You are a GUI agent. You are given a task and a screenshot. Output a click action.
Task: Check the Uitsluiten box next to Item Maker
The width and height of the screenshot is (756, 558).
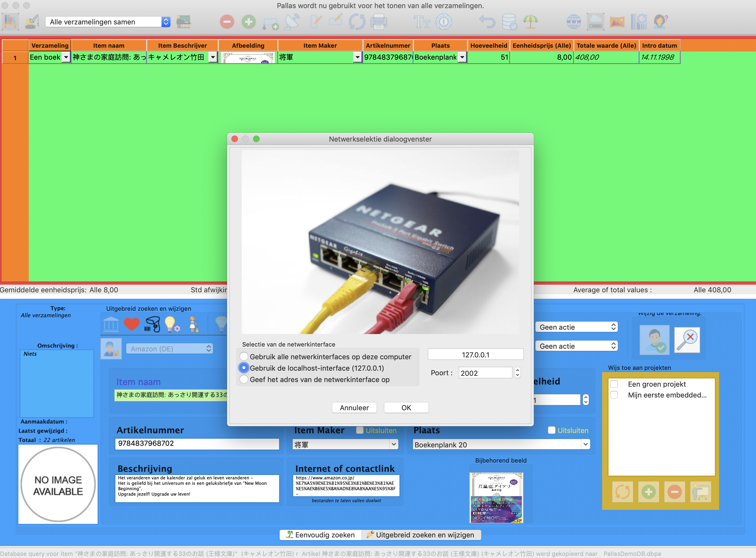point(360,430)
